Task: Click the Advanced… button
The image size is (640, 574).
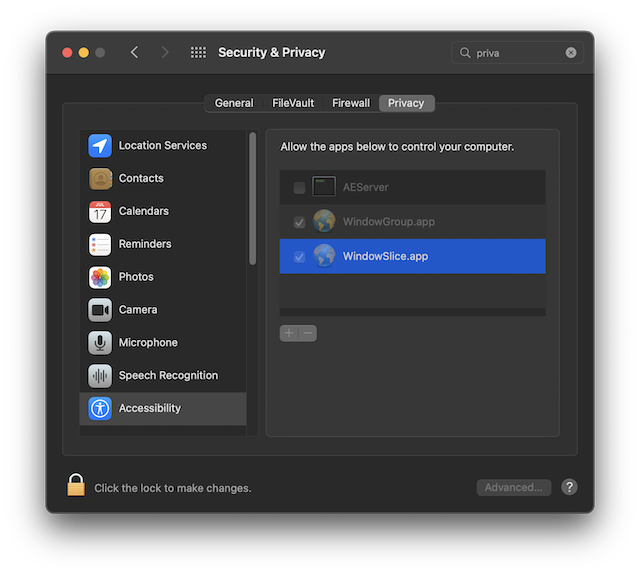Action: 513,488
